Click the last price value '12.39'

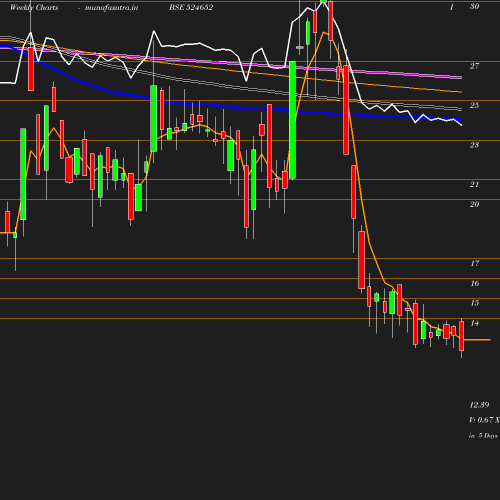click(479, 405)
